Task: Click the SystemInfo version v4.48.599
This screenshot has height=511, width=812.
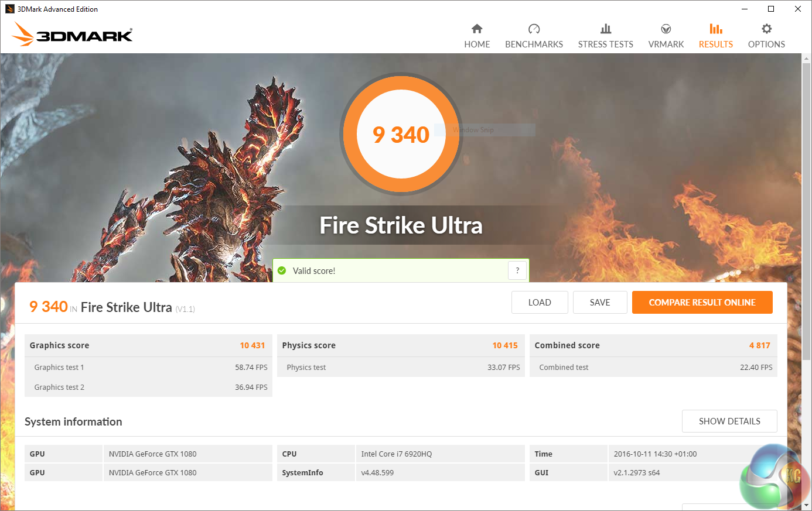Action: pyautogui.click(x=377, y=472)
